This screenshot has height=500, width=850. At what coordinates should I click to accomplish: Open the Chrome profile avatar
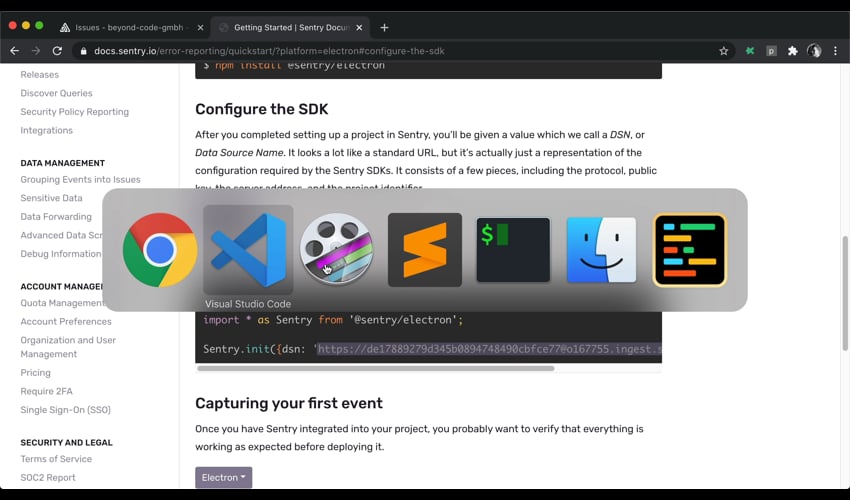[x=814, y=51]
